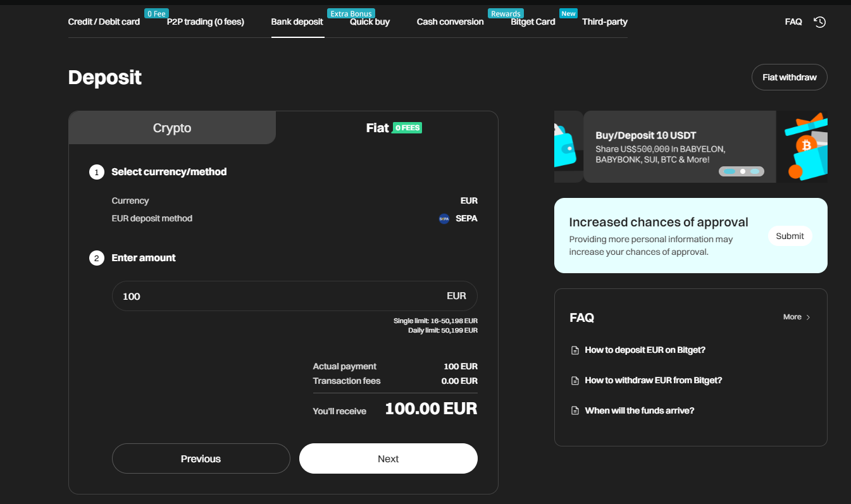Viewport: 851px width, 504px height.
Task: Click the 'New' badge above Third-party
Action: click(x=568, y=13)
